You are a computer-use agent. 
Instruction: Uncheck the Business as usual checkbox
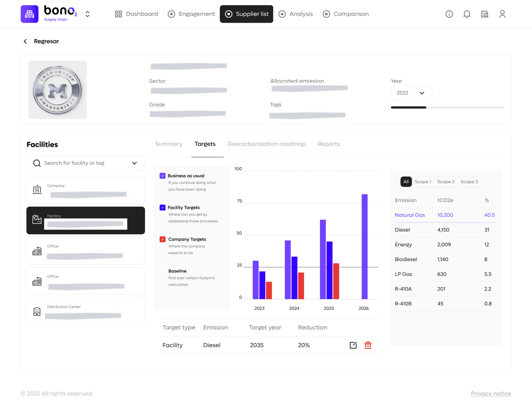pyautogui.click(x=163, y=176)
